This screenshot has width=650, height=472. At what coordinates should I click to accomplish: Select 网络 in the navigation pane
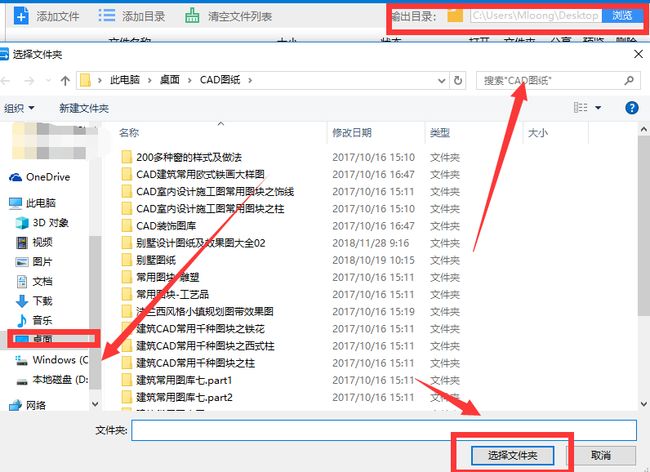tap(27, 405)
